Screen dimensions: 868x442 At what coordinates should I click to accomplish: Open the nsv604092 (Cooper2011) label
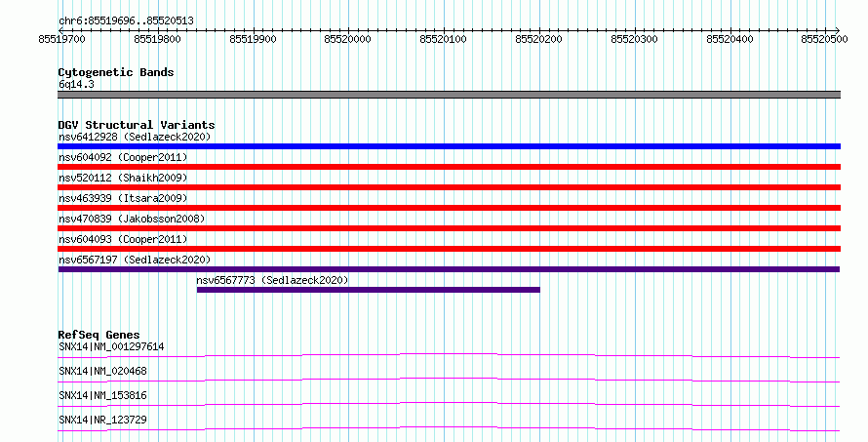(123, 157)
